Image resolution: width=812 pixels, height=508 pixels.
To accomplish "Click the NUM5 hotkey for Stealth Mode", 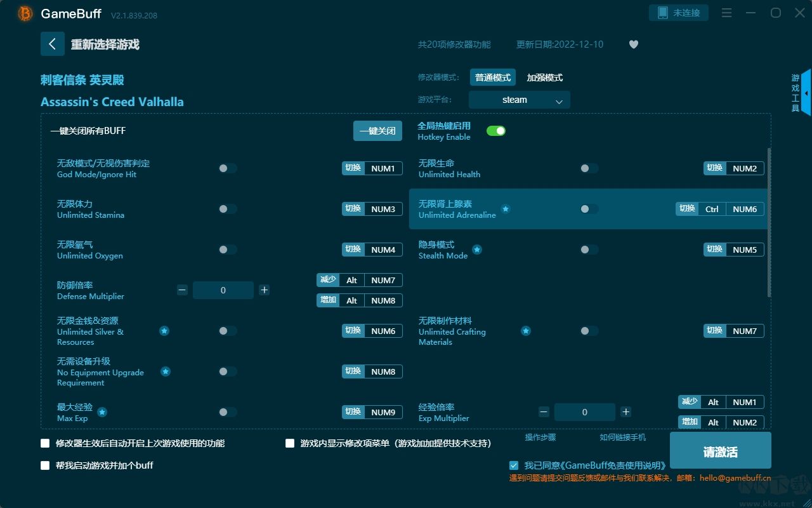I will (x=734, y=250).
